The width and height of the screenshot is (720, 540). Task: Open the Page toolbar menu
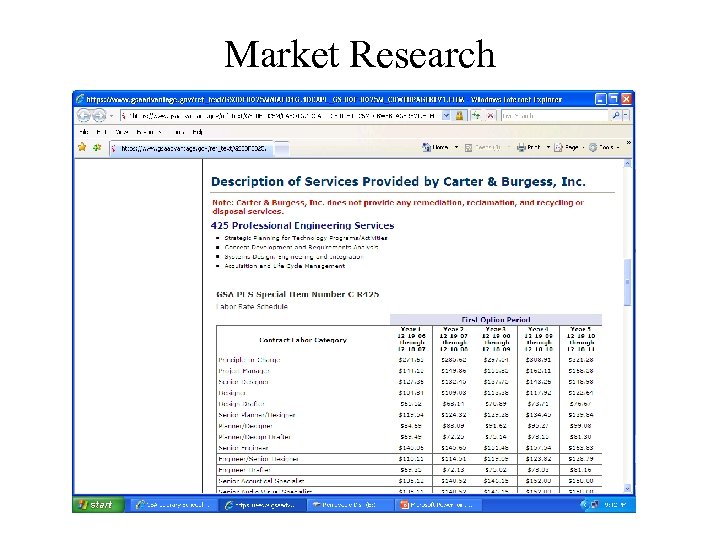click(x=569, y=147)
